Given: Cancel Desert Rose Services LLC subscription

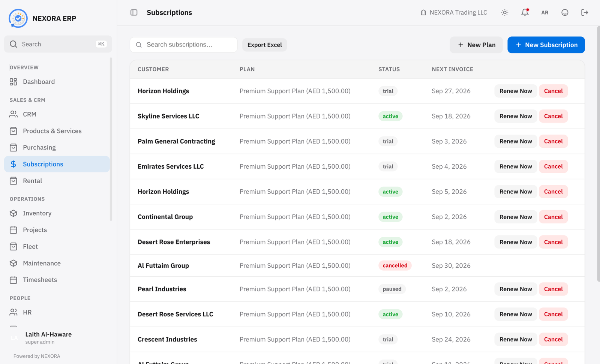Looking at the screenshot, I should (x=553, y=314).
